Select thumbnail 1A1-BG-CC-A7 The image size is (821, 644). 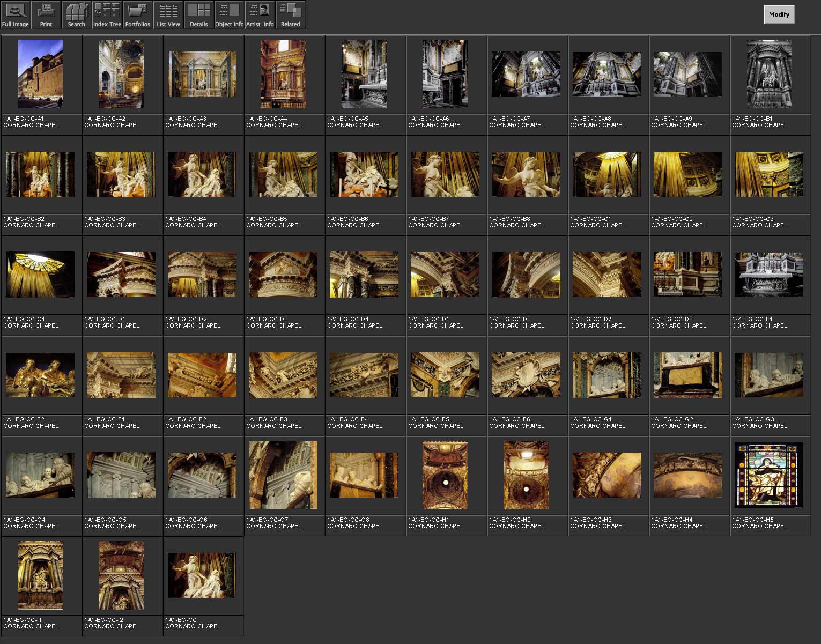pos(526,74)
